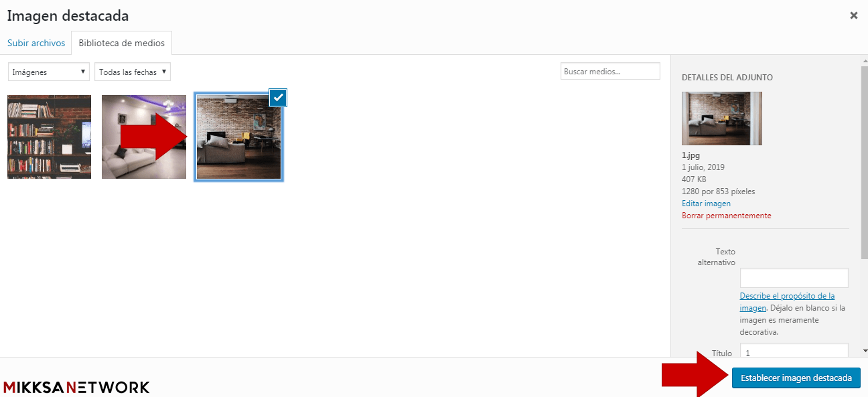Open the Imágenes media type dropdown
Screen dimensions: 868x397
coord(49,72)
